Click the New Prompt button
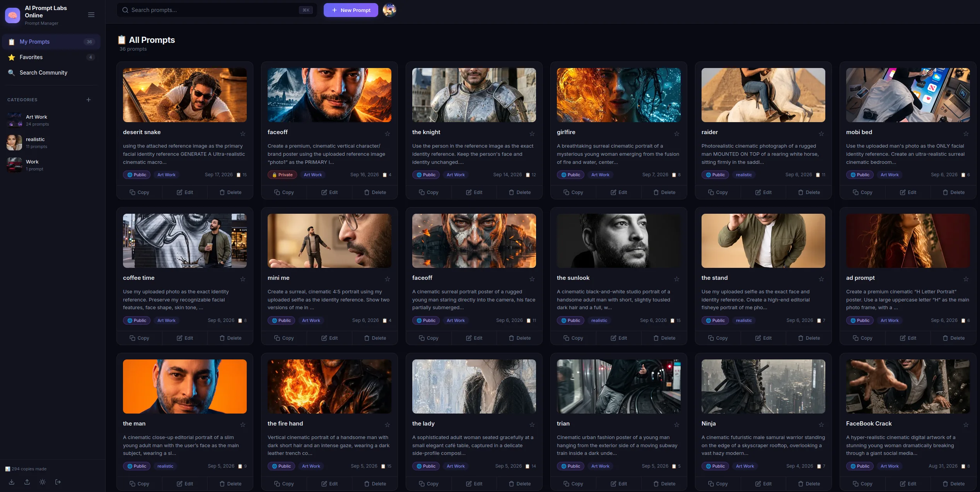The image size is (980, 492). (x=351, y=10)
